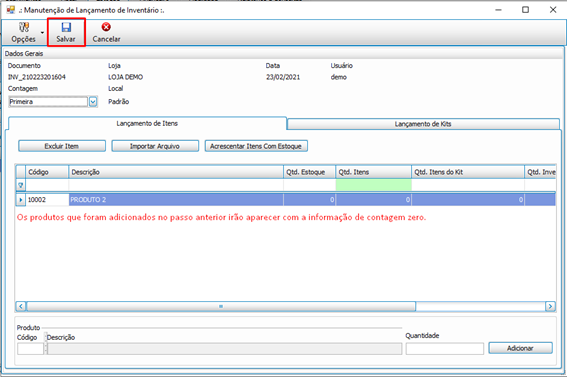Click the Produto Descrição field
Screen dimensions: 567x377
pyautogui.click(x=224, y=348)
